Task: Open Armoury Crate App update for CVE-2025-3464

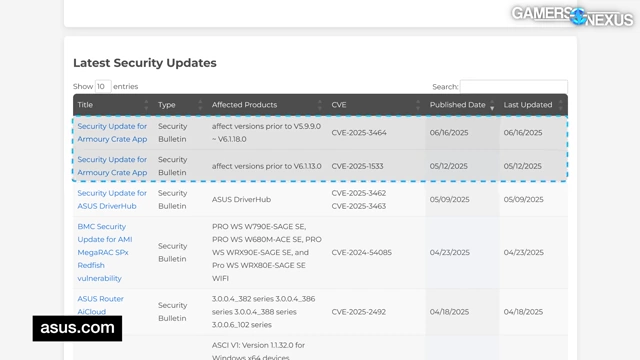Action: click(112, 133)
